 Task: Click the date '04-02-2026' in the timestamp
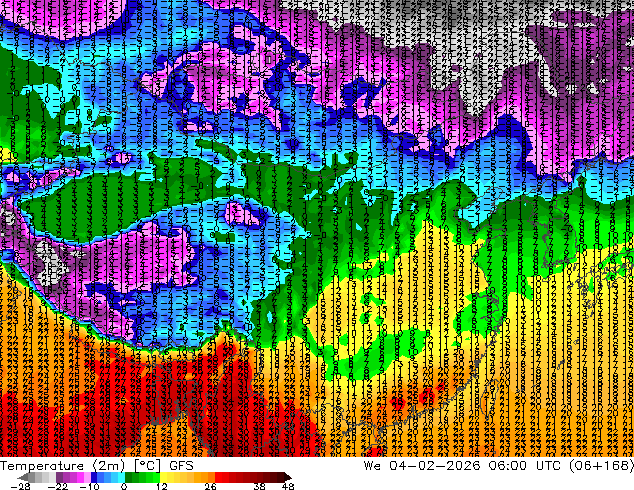click(434, 466)
